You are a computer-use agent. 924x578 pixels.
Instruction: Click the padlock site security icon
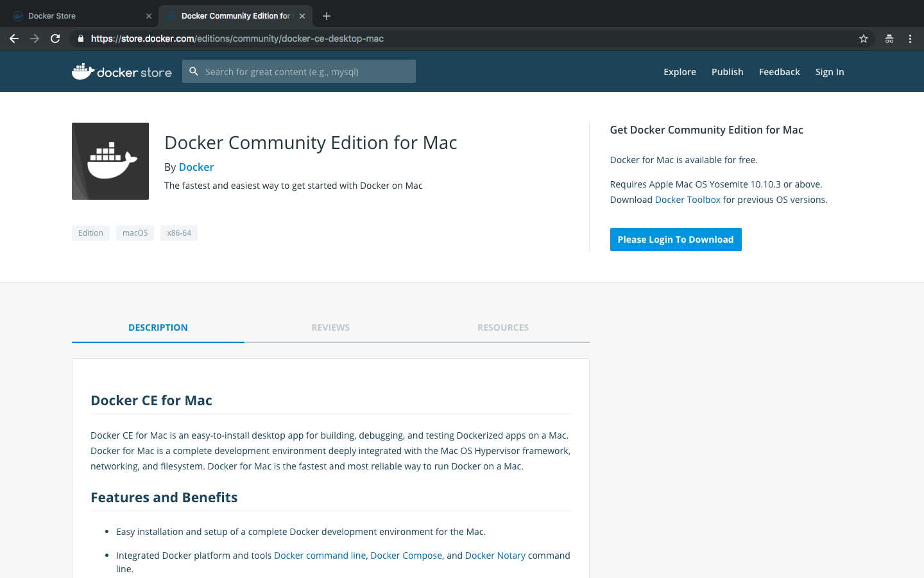[80, 39]
